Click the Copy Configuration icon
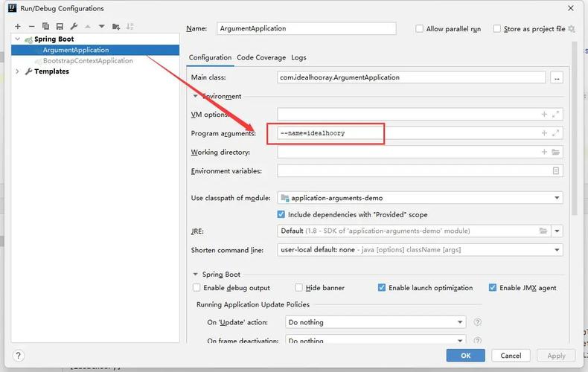The image size is (588, 372). click(x=46, y=26)
